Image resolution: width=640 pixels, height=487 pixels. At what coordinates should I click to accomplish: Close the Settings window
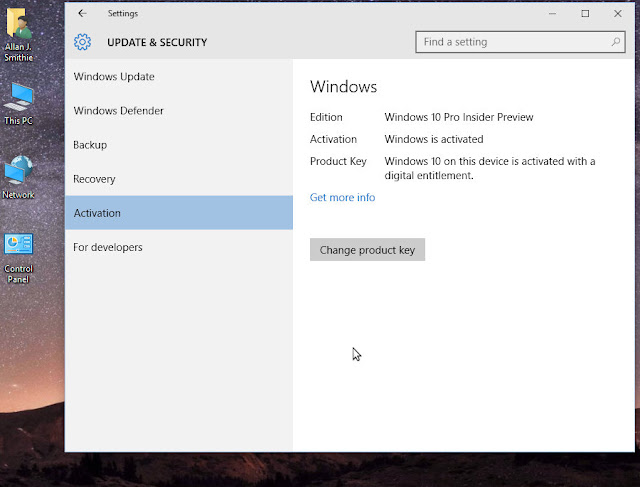click(618, 13)
